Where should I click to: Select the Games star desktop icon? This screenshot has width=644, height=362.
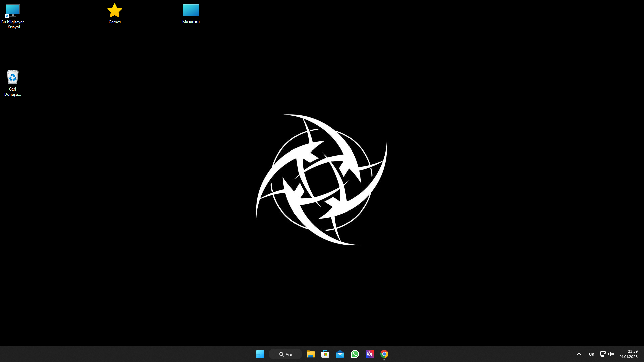[115, 11]
